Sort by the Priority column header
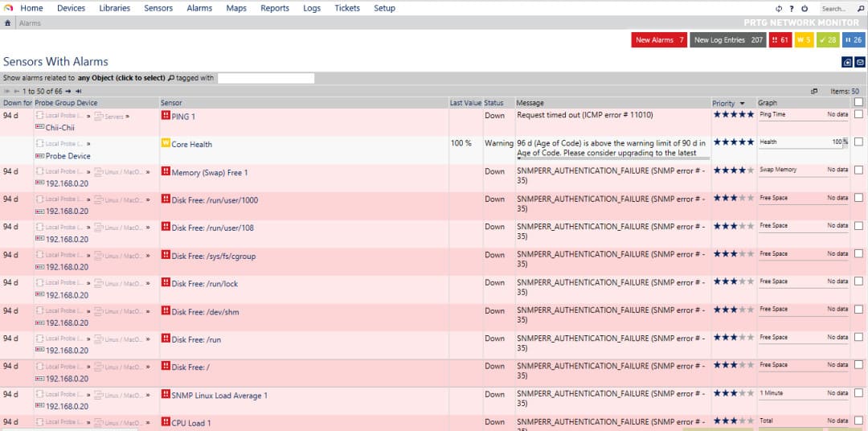The image size is (868, 431). 723,103
